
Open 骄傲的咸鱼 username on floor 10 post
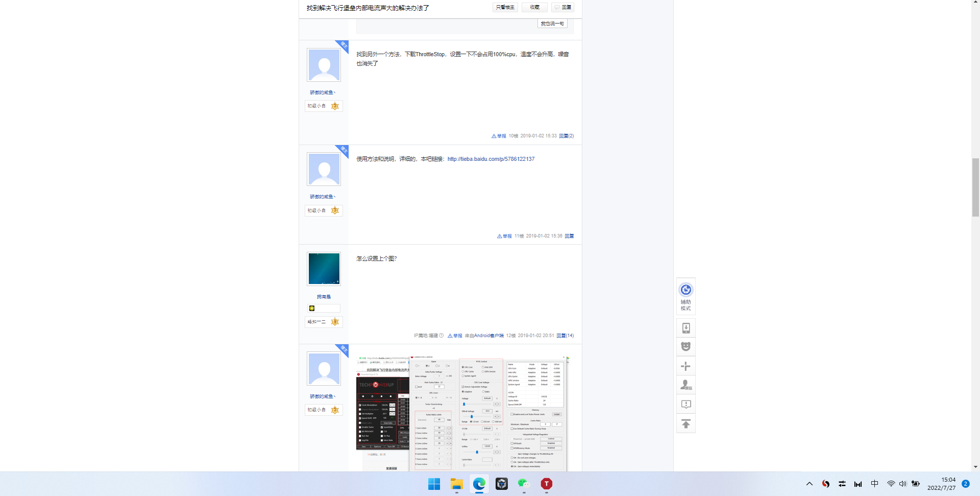click(x=323, y=92)
